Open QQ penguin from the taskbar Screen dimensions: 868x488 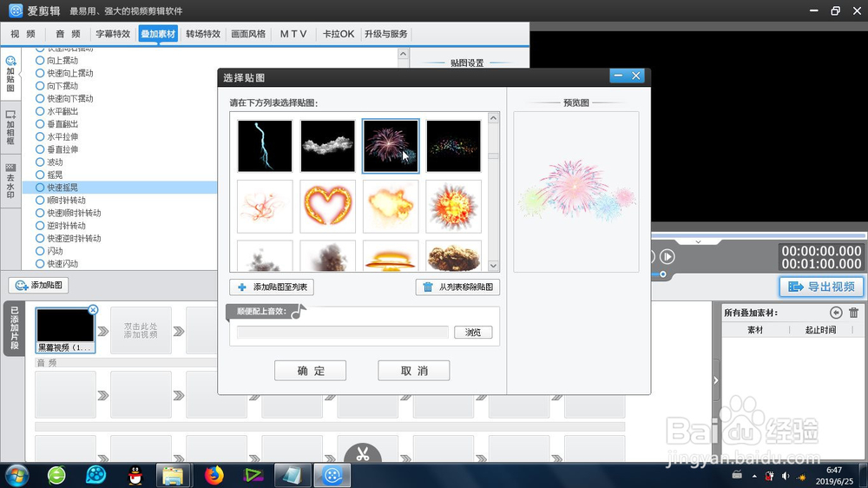(x=135, y=475)
